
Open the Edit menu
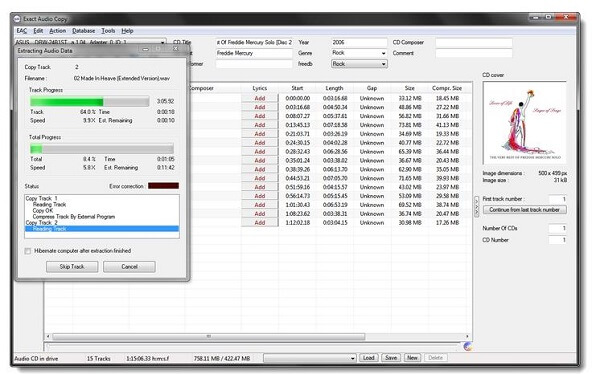pos(38,31)
